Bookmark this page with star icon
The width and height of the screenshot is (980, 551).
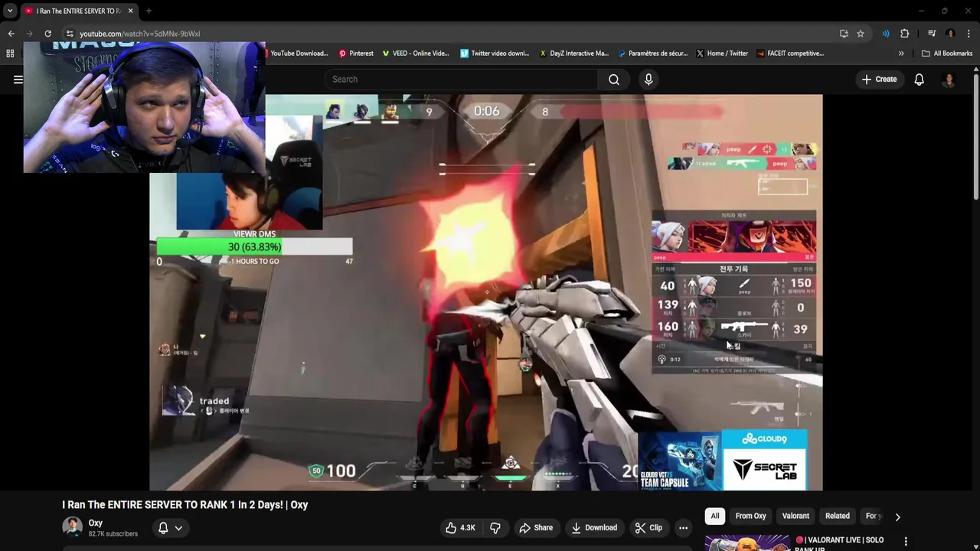tap(861, 34)
